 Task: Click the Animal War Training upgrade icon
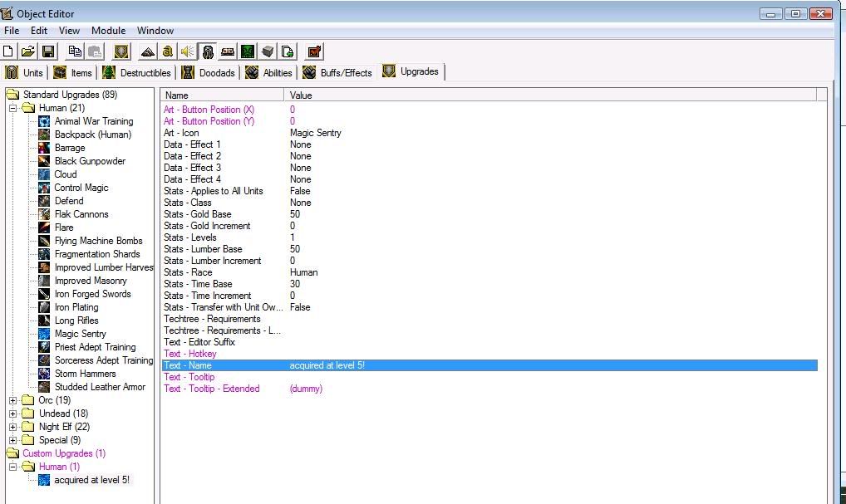(44, 121)
